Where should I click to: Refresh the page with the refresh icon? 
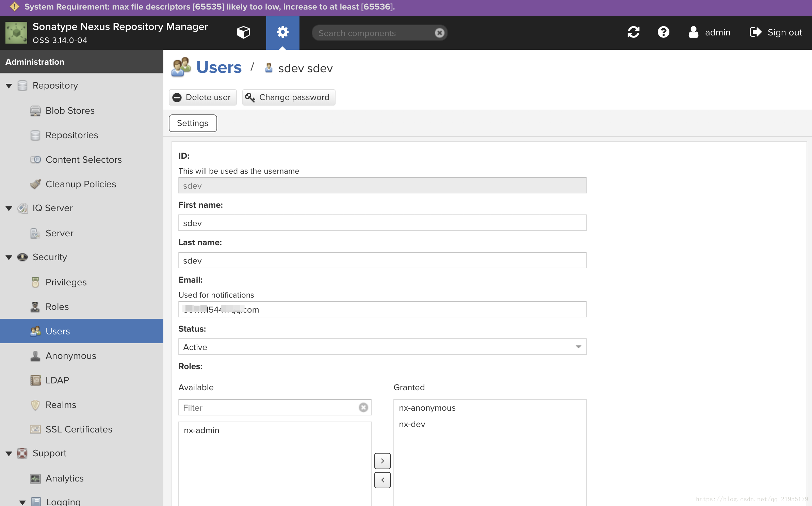tap(633, 32)
